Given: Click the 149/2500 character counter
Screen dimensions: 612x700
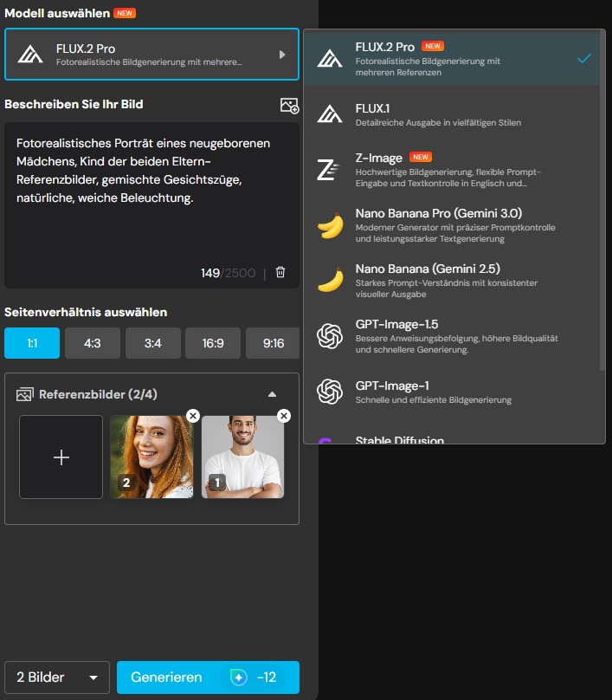Looking at the screenshot, I should 228,273.
